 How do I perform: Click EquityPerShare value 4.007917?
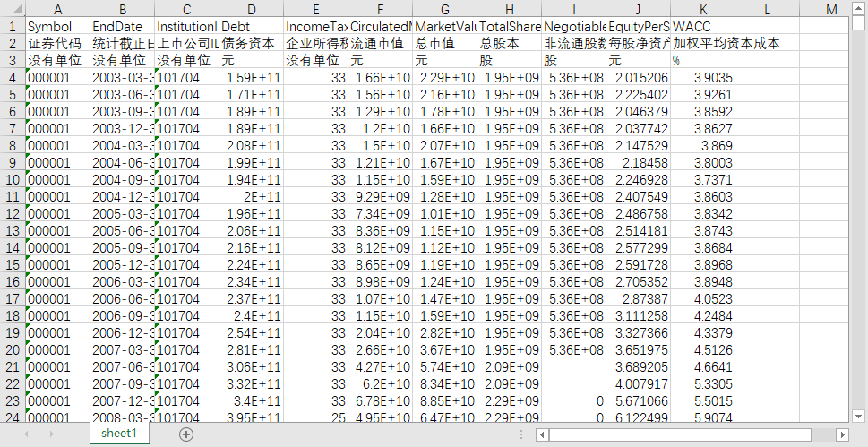point(639,383)
